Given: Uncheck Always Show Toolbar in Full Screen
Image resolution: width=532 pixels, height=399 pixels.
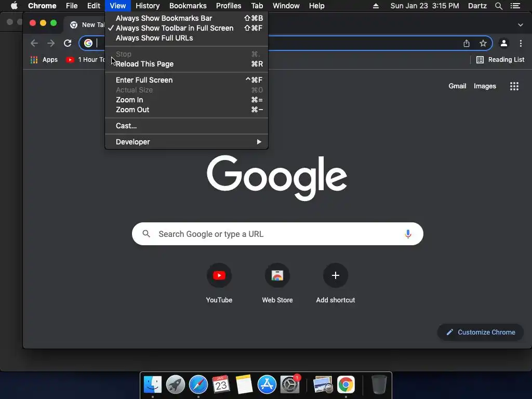Looking at the screenshot, I should click(x=187, y=28).
